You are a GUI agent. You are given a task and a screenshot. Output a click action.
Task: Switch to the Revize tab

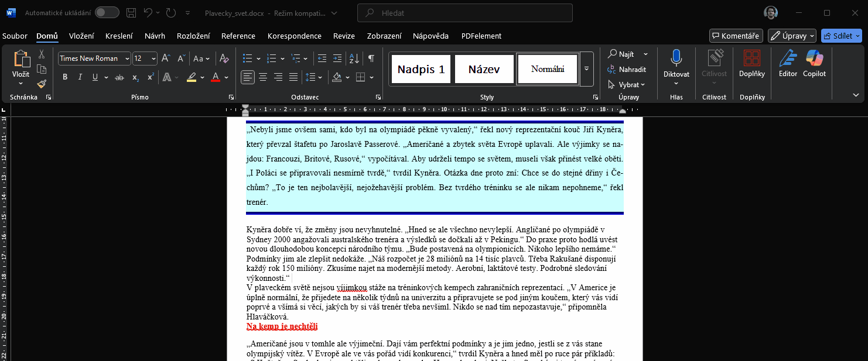click(x=344, y=36)
